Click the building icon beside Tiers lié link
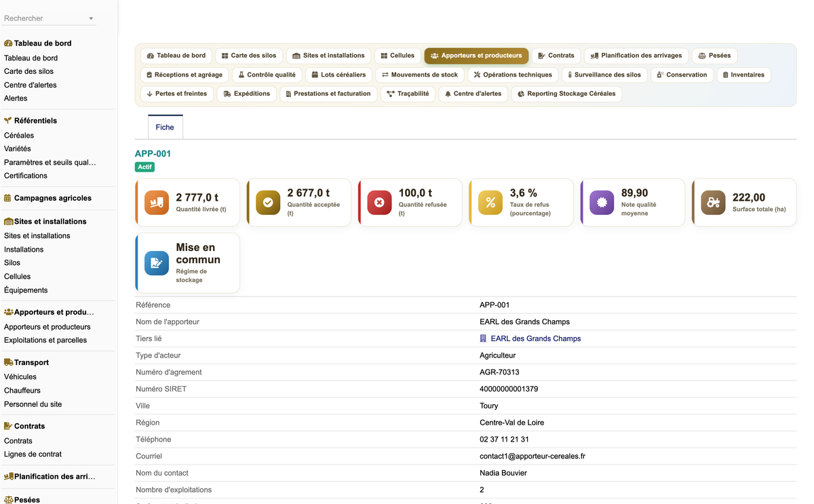Screen dimensions: 814x504 point(483,338)
